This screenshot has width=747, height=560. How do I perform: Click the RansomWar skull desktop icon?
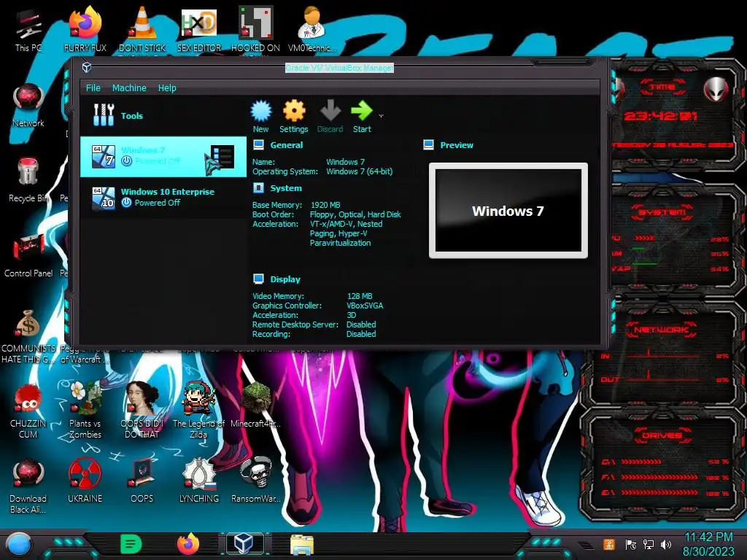[256, 480]
